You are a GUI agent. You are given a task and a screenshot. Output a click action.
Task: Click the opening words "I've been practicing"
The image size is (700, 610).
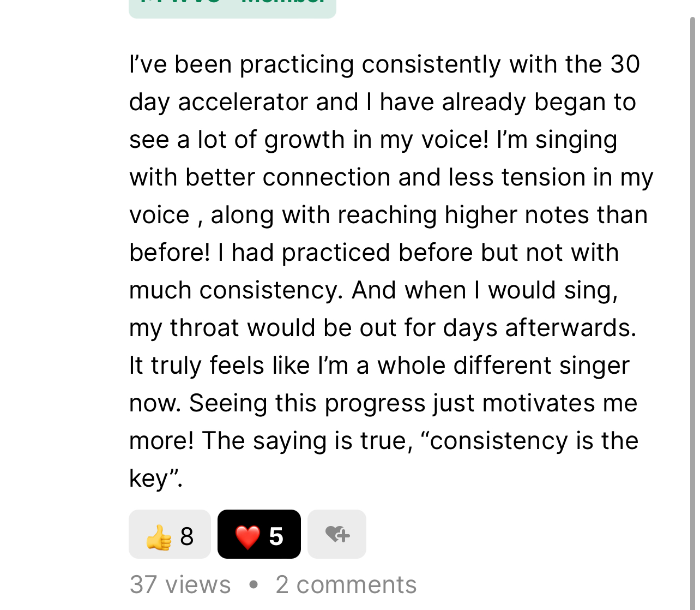[242, 64]
